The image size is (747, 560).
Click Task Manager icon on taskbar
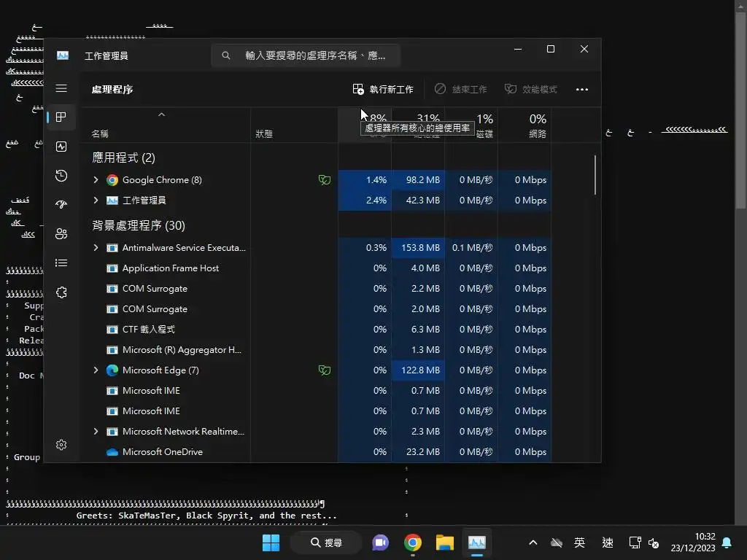pos(477,542)
